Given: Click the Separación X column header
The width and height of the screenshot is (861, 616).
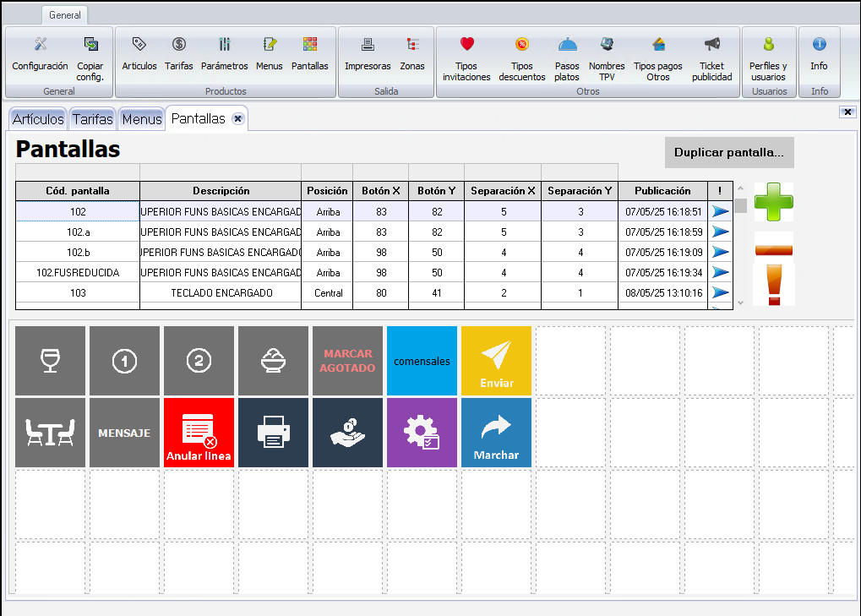Looking at the screenshot, I should [x=503, y=191].
